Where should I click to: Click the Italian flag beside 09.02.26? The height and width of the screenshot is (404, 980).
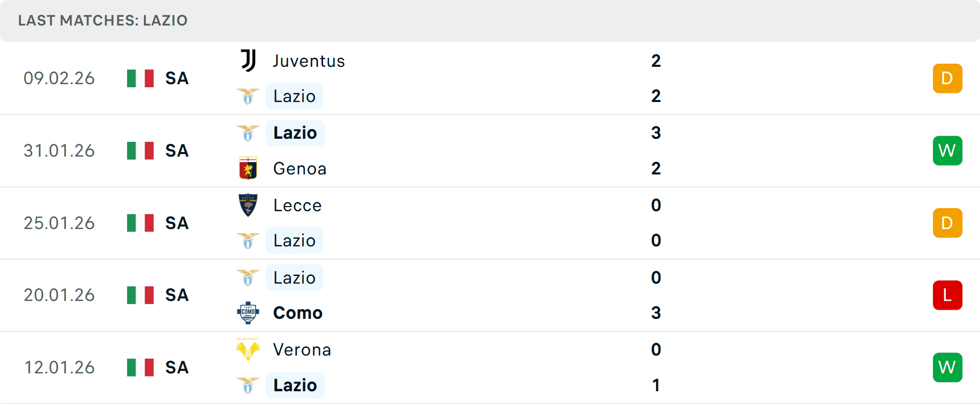coord(140,78)
